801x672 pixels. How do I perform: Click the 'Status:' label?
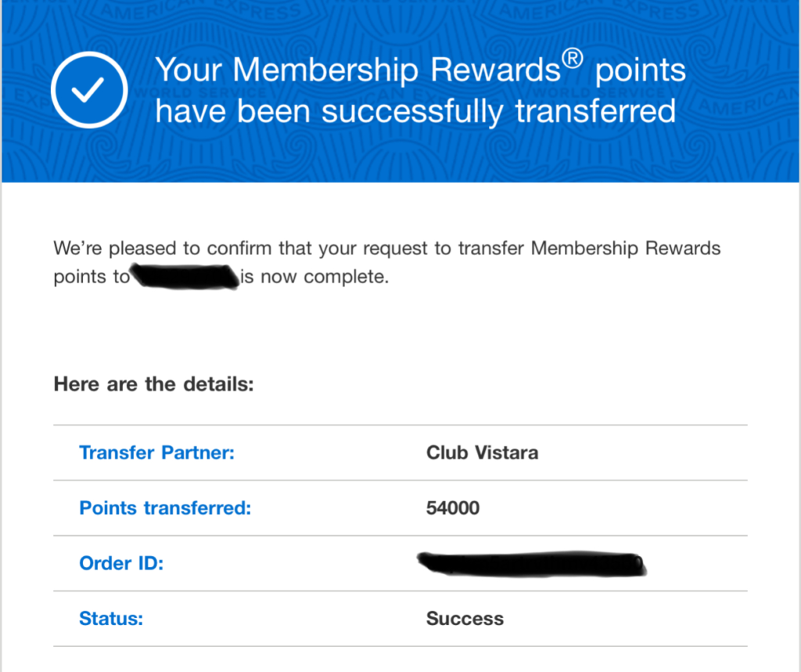pos(111,618)
